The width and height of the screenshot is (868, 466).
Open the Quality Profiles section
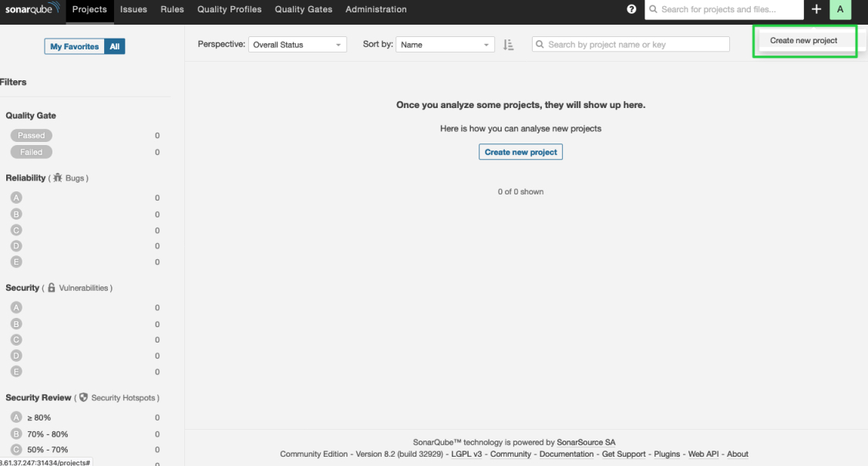click(x=229, y=9)
